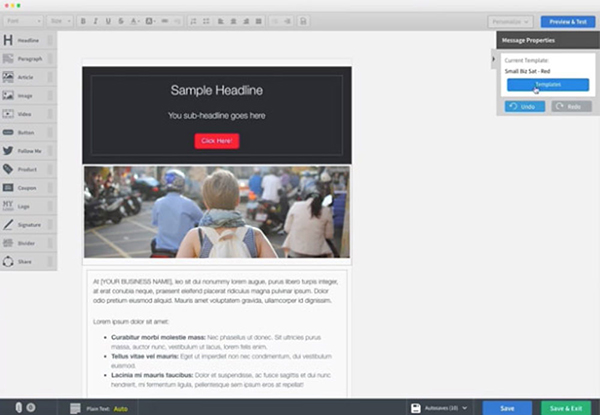600x415 pixels.
Task: Select the Follow Me Twitter icon
Action: pos(8,151)
